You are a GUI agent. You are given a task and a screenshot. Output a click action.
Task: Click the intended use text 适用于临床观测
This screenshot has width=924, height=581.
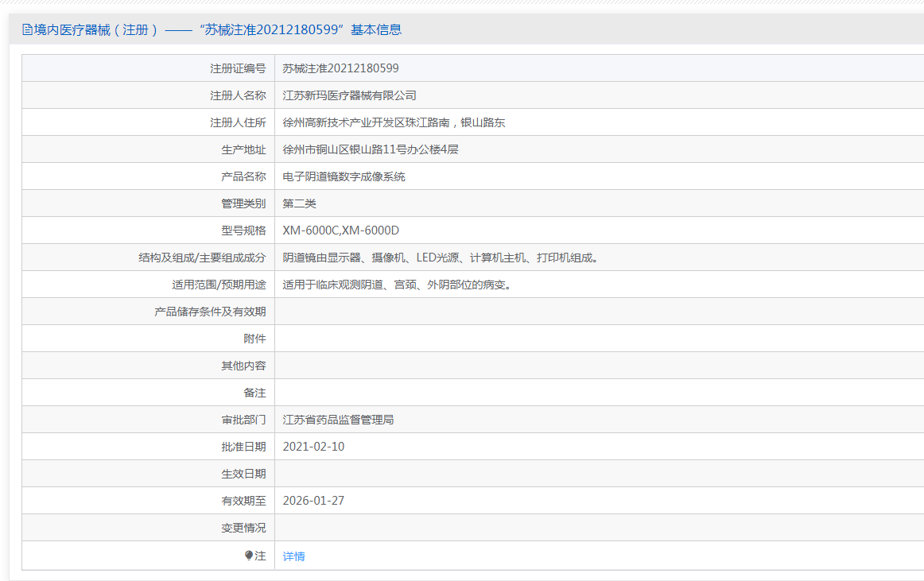tap(395, 285)
